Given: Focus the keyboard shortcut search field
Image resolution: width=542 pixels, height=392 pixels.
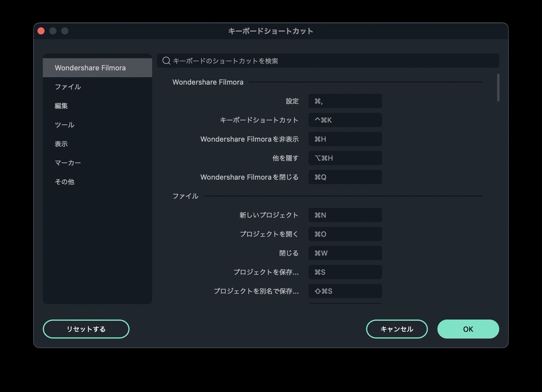Looking at the screenshot, I should (x=328, y=61).
